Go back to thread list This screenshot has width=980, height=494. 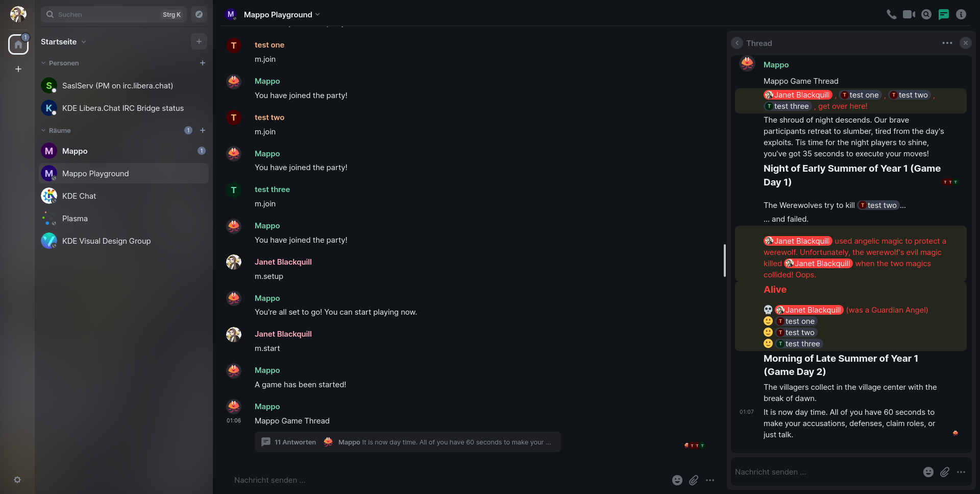tap(737, 43)
